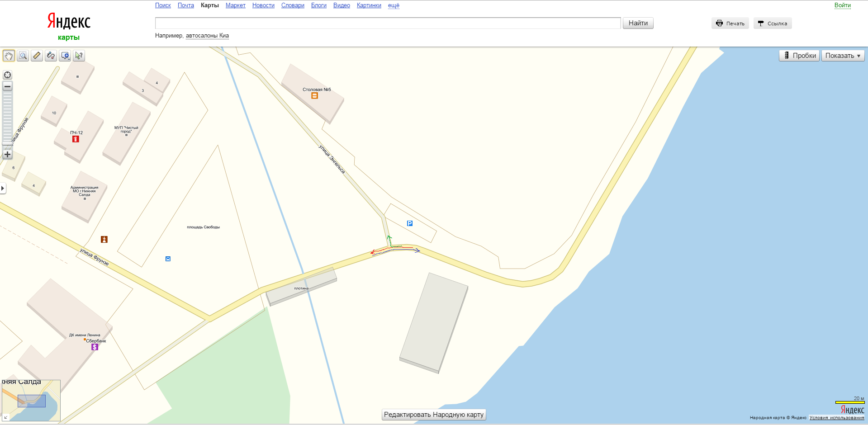The width and height of the screenshot is (868, 425).
Task: Select the hand pan tool
Action: (x=9, y=56)
